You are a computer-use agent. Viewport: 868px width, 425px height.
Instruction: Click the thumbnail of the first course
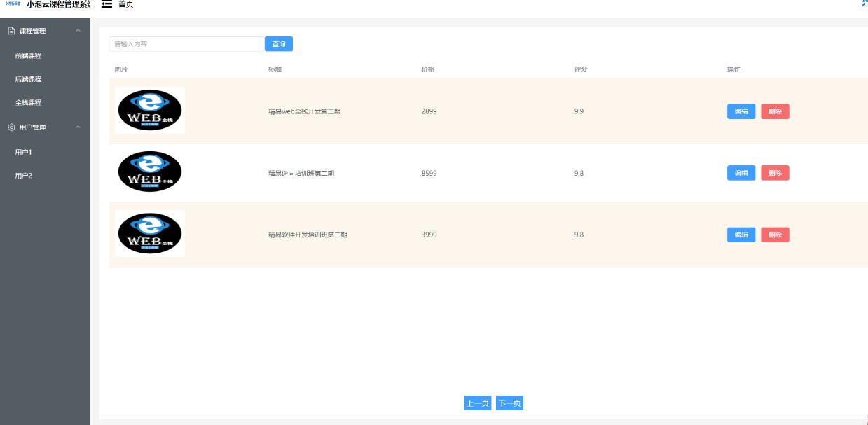[150, 111]
